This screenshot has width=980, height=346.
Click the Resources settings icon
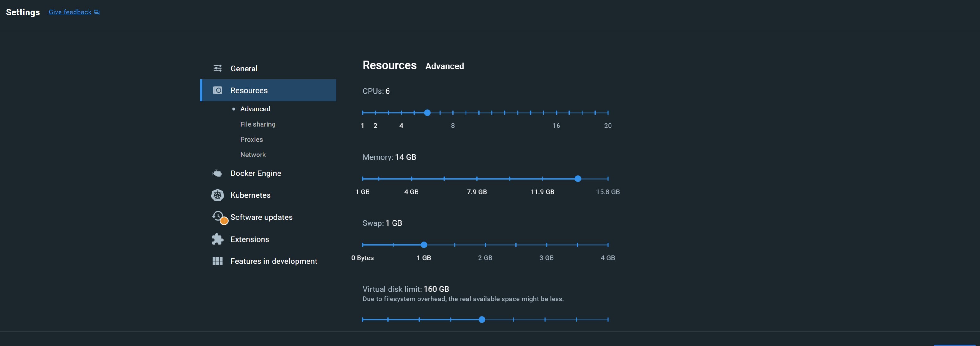click(218, 90)
